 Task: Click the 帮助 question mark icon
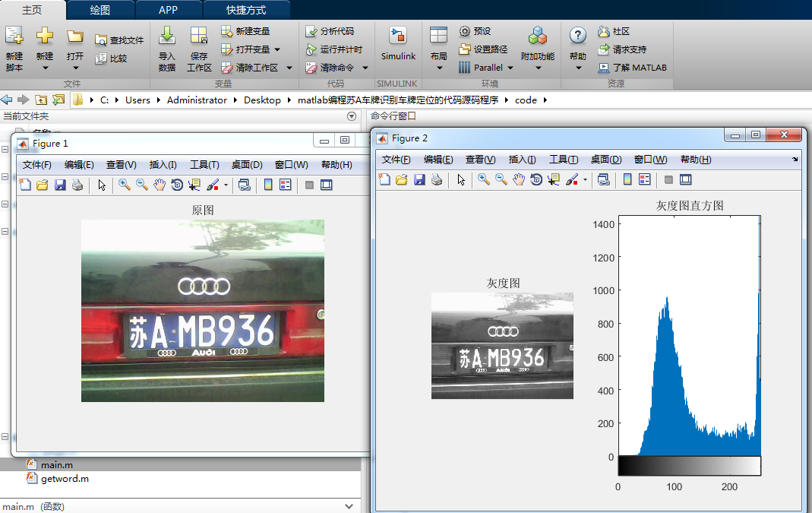[578, 35]
